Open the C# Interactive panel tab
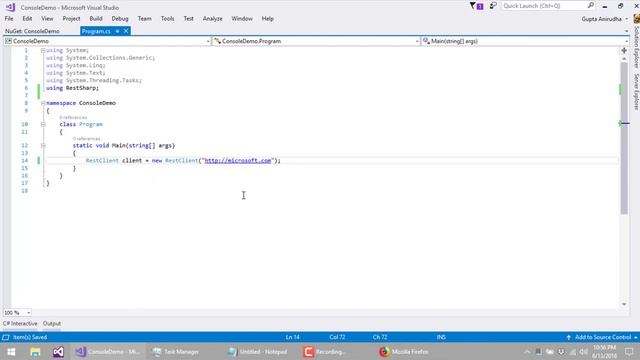The height and width of the screenshot is (360, 640). (x=20, y=324)
